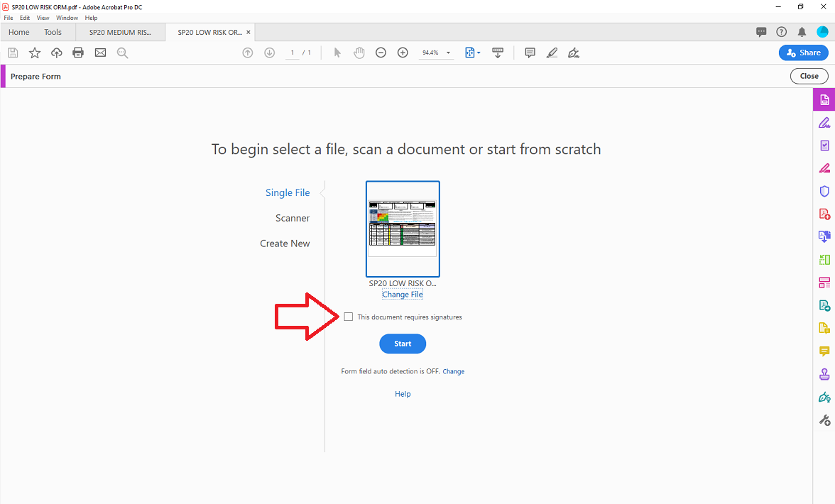The width and height of the screenshot is (835, 504).
Task: Expand the 94.4% zoom level dropdown
Action: tap(449, 53)
